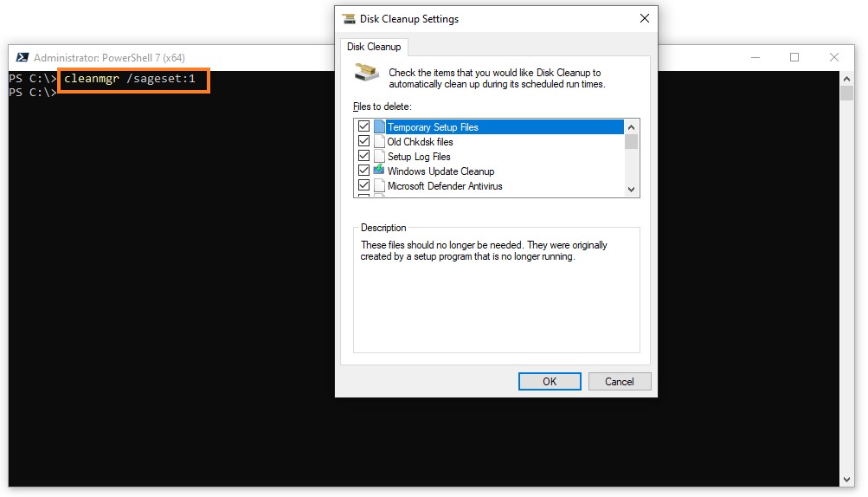Close the Disk Cleanup Settings dialog
The height and width of the screenshot is (497, 868).
pos(645,18)
